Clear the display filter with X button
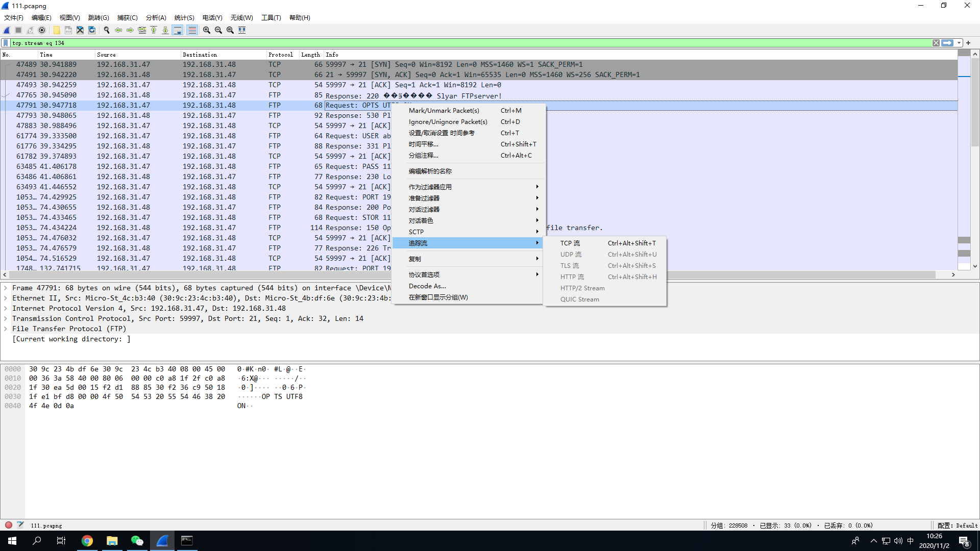This screenshot has height=551, width=980. pos(936,43)
